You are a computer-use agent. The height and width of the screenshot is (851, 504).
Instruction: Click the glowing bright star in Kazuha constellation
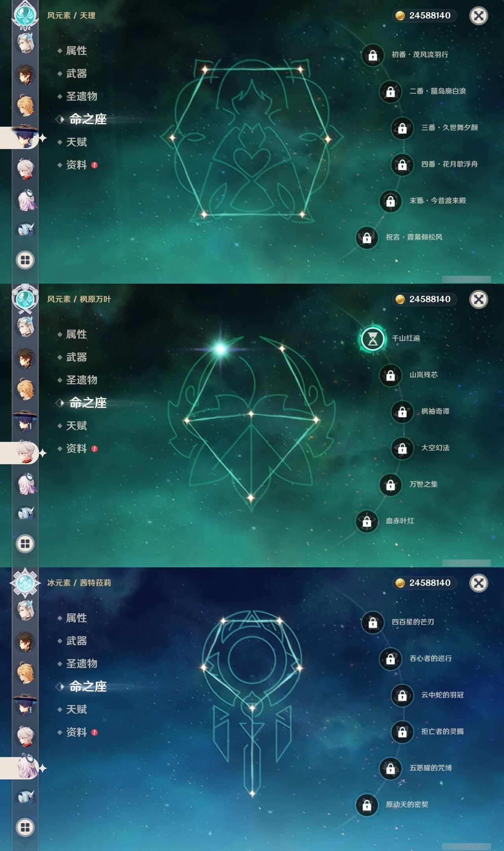(x=220, y=349)
